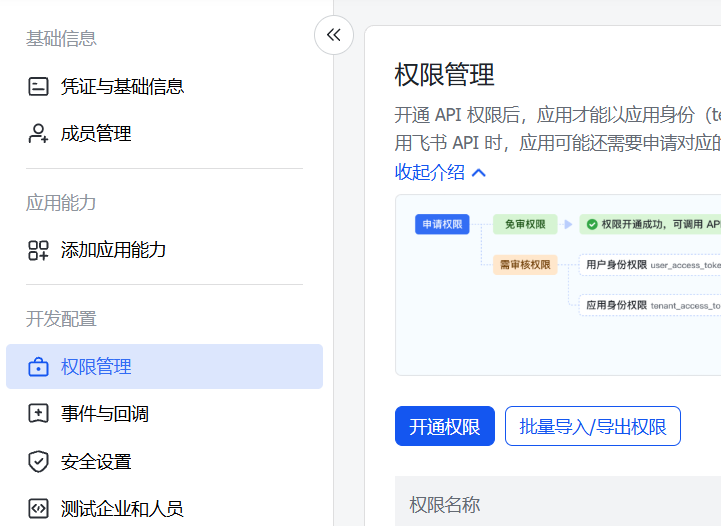The width and height of the screenshot is (721, 526).
Task: Click the grid-plus icon beside 添加应用能力
Action: click(x=38, y=250)
